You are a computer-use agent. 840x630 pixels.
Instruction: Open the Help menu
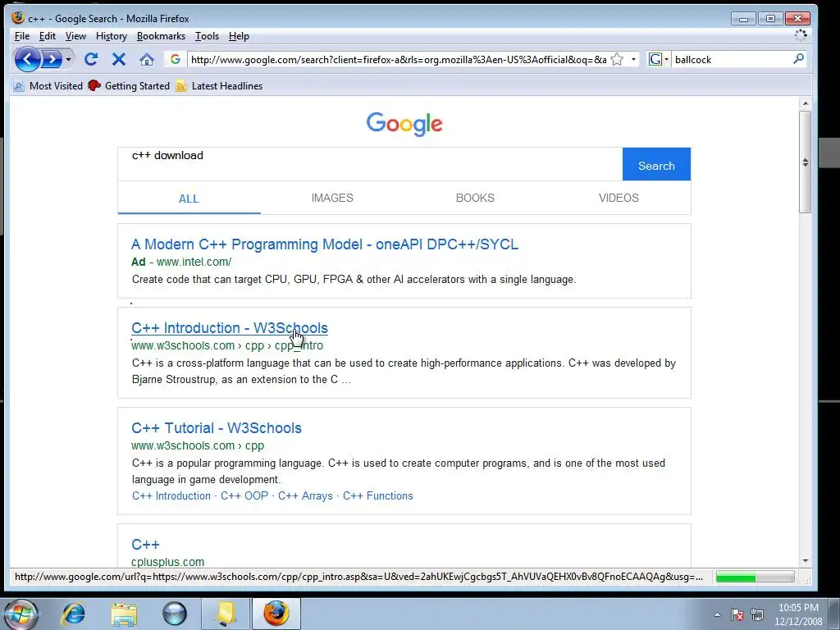click(239, 36)
